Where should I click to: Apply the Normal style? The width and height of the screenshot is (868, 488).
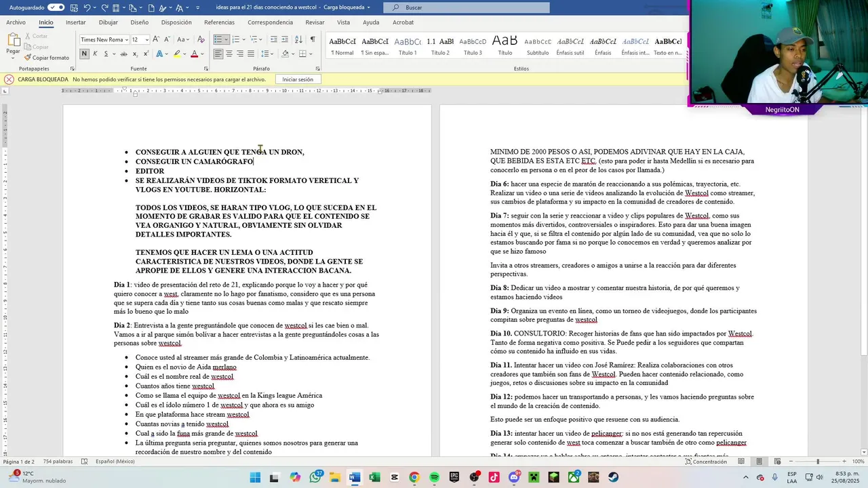coord(342,45)
